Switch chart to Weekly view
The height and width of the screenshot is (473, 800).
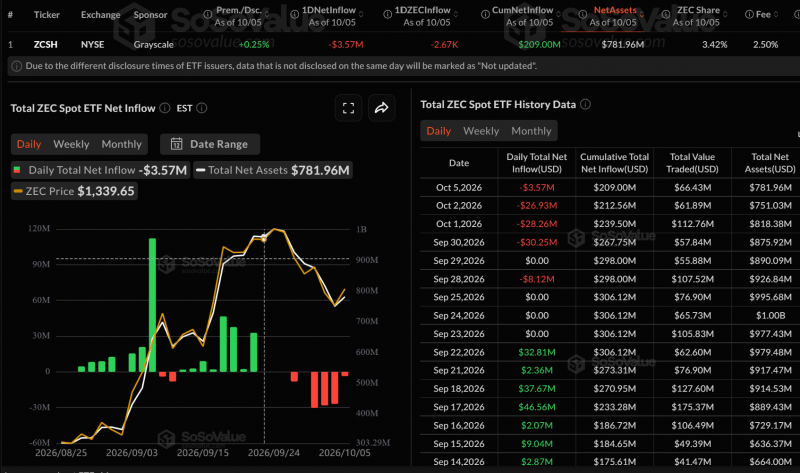(x=71, y=144)
